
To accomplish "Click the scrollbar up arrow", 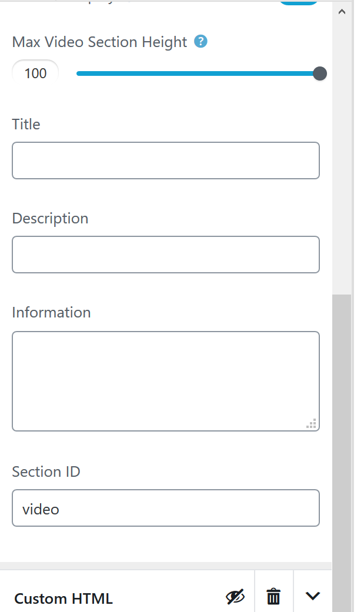I will (342, 11).
